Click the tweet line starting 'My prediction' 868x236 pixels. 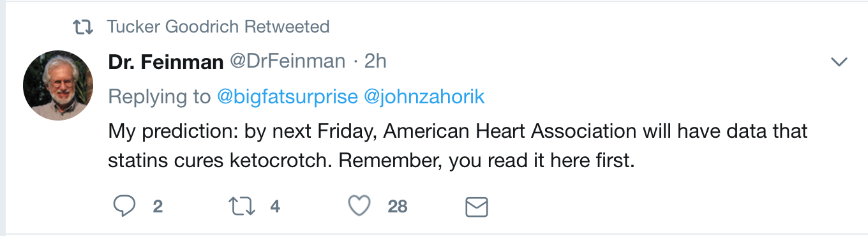[x=458, y=131]
